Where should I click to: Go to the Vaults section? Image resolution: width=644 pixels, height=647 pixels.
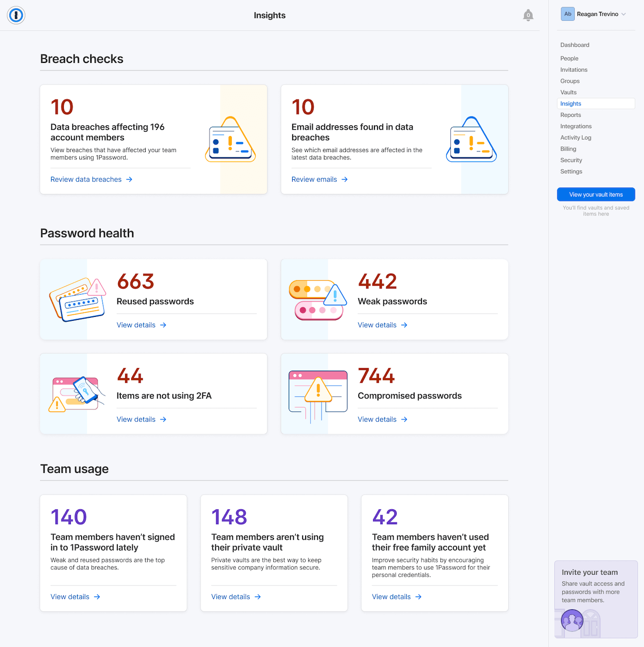point(568,92)
